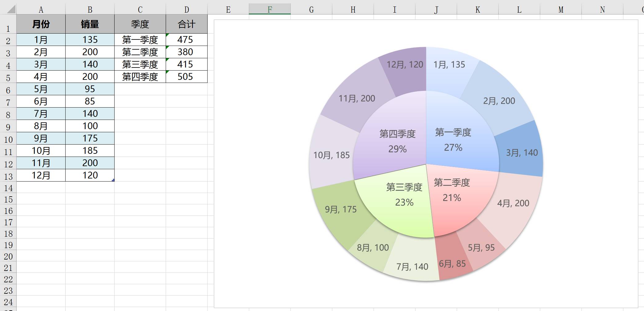Screen dimensions: 644x311
Task: Select column A header
Action: tap(41, 10)
